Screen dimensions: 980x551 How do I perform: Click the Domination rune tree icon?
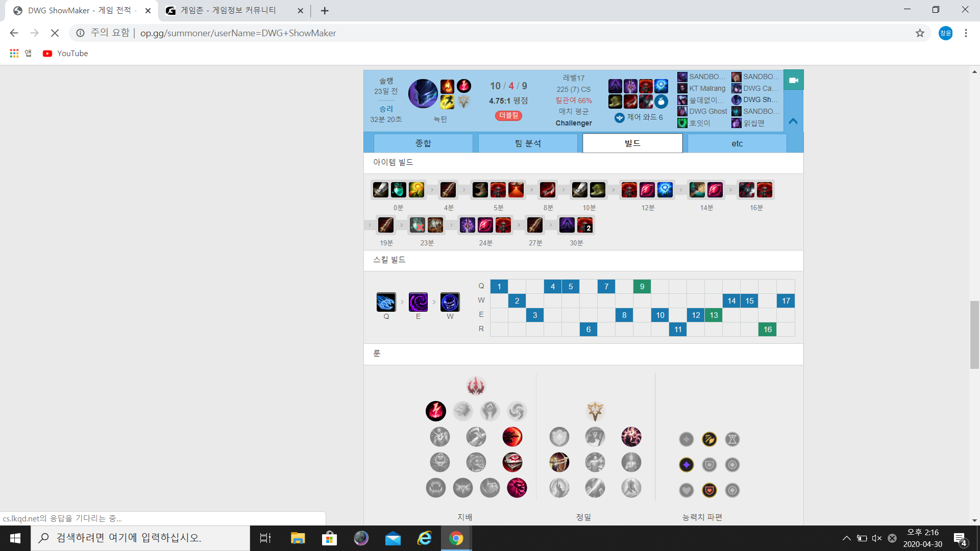pos(476,386)
